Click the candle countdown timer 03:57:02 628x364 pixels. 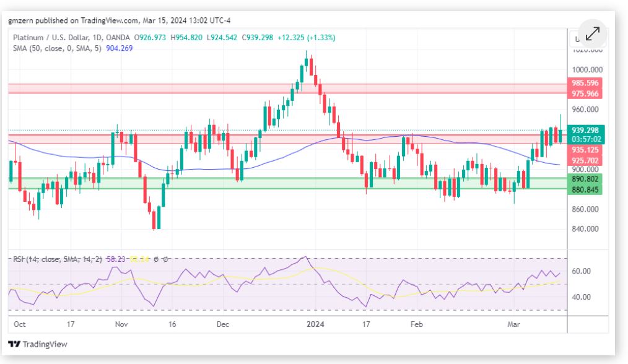585,140
